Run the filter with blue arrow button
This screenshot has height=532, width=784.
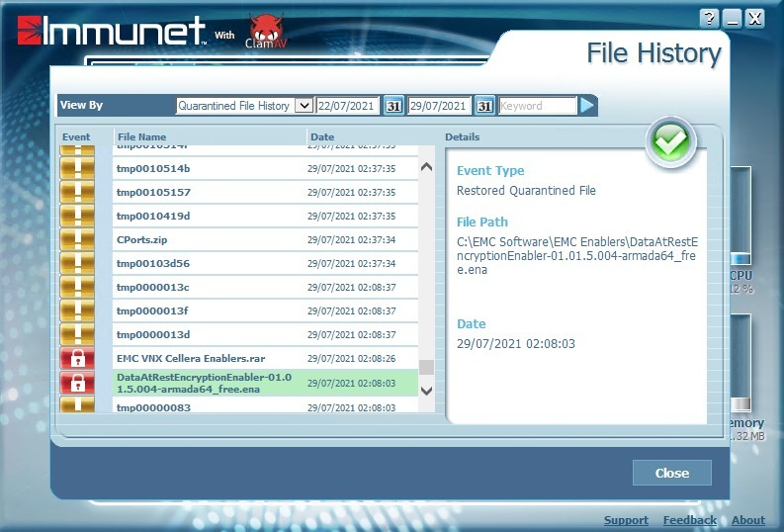(586, 106)
